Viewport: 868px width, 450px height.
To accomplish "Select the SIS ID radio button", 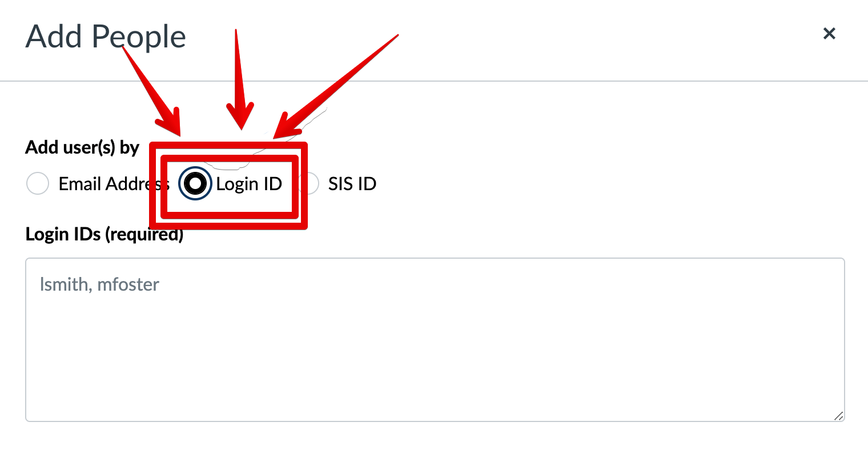I will [x=308, y=184].
